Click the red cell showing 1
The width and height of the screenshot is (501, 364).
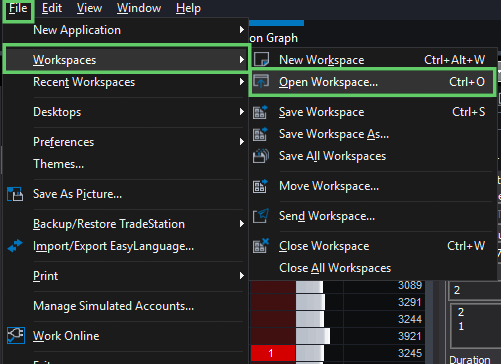click(273, 353)
